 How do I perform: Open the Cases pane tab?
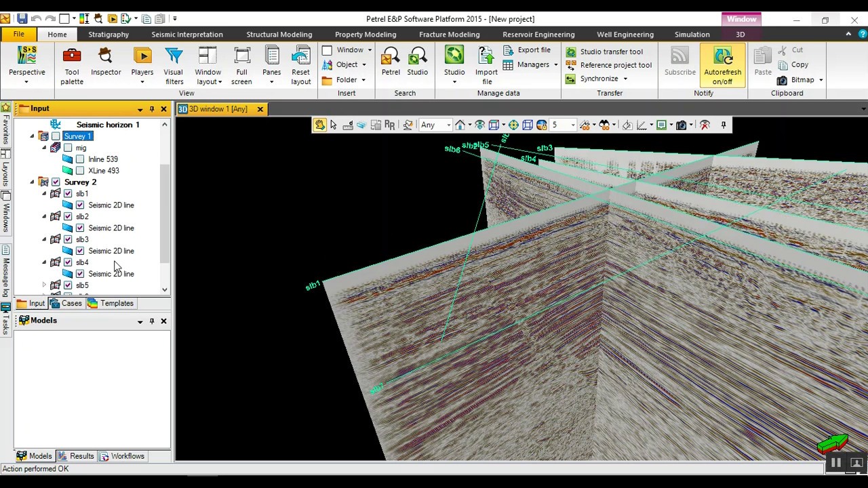pos(66,304)
